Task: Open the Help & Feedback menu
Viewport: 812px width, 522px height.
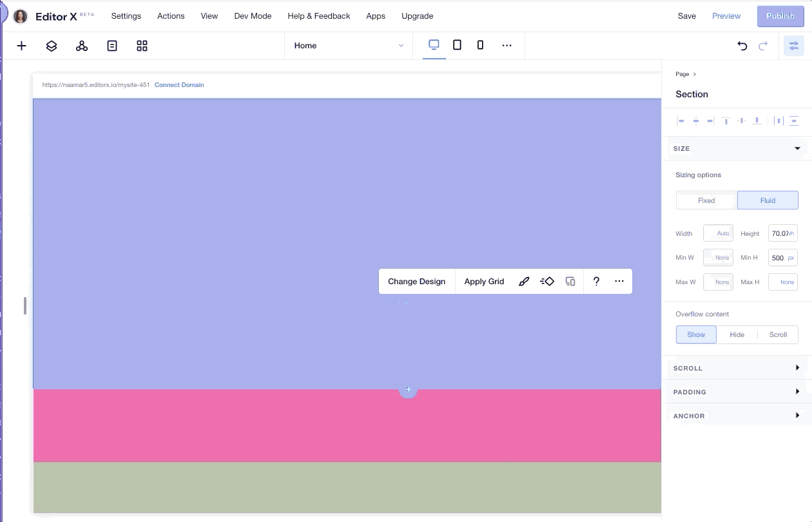Action: [319, 16]
